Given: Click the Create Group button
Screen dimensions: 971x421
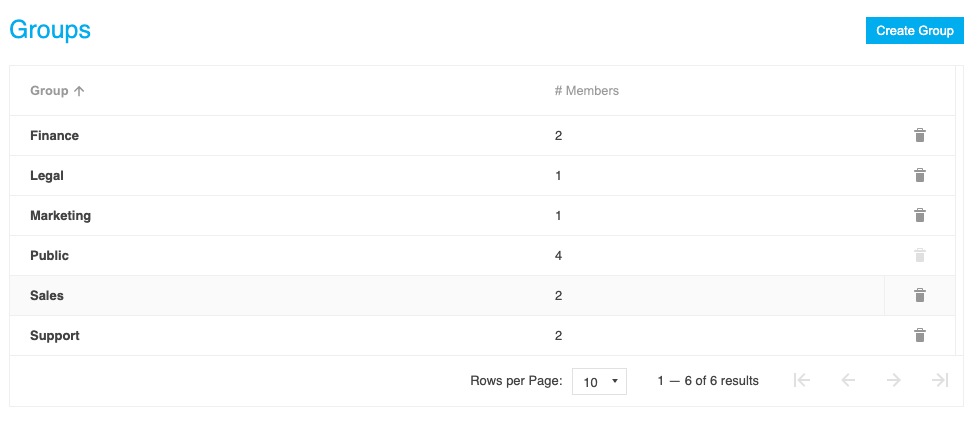Looking at the screenshot, I should click(x=914, y=31).
